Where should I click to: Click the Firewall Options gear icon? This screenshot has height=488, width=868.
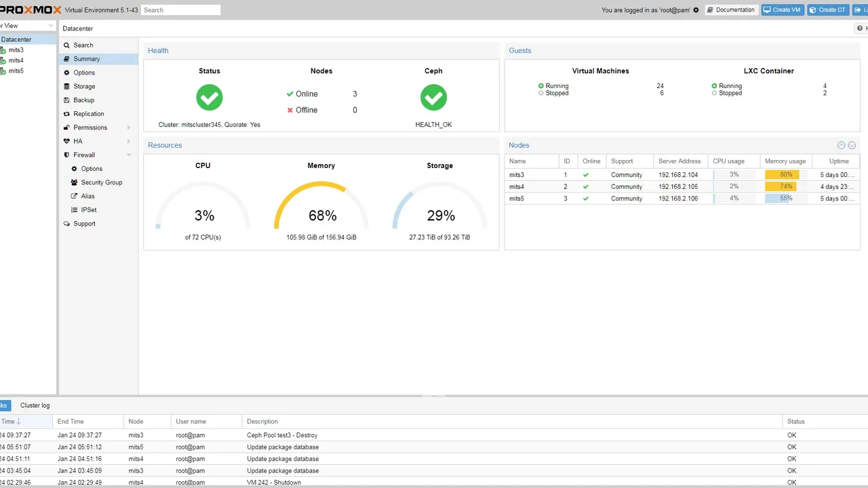(x=75, y=169)
